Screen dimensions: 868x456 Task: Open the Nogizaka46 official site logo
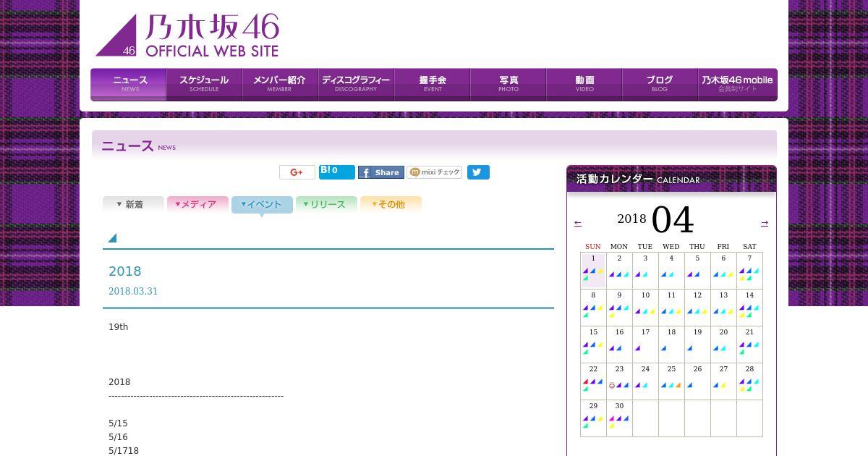(187, 35)
